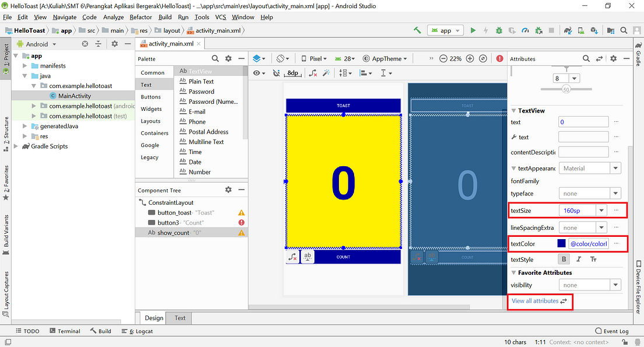Screen dimensions: 644x347
Task: Search the Palette with magnifier icon
Action: (x=215, y=59)
